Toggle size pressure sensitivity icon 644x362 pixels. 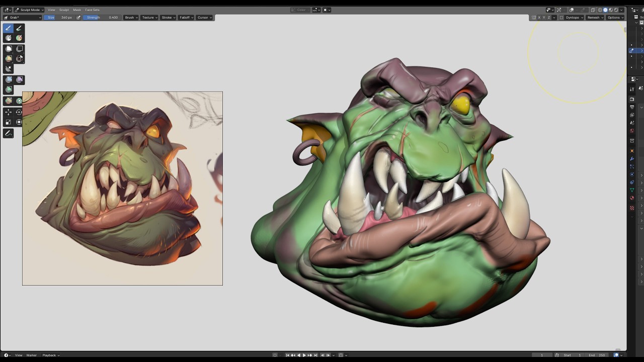78,17
